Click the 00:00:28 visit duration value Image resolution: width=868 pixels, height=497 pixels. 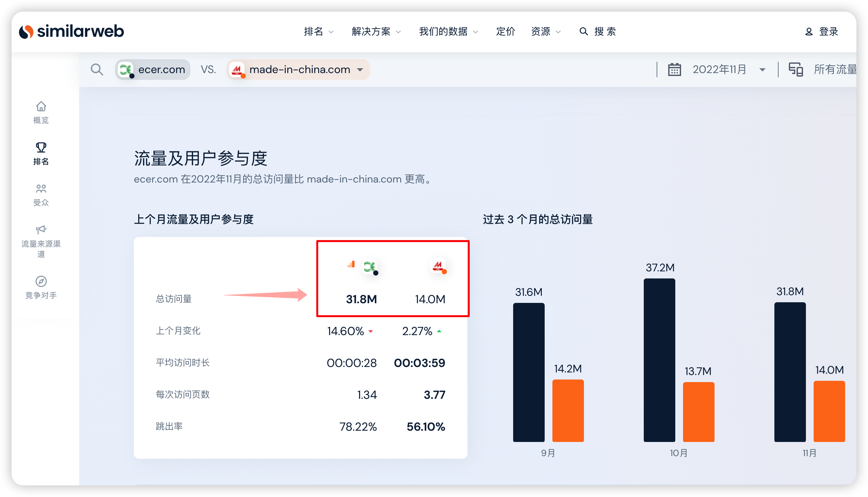(x=351, y=362)
